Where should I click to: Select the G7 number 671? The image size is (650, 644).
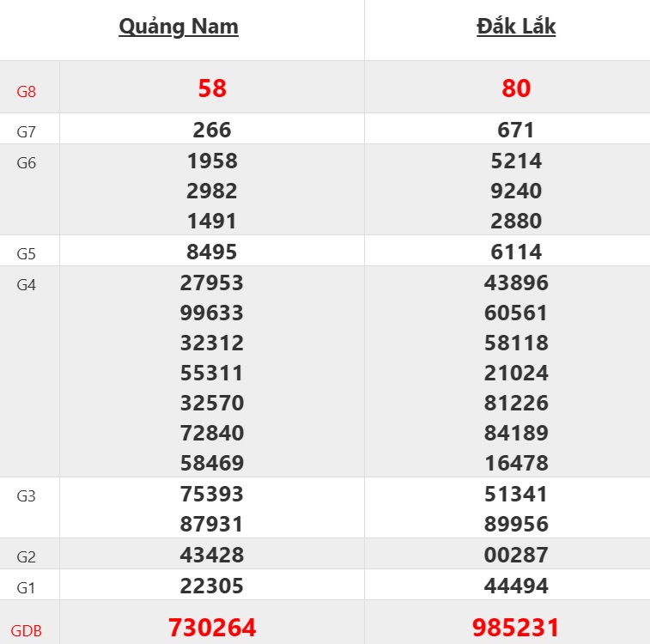pos(516,130)
